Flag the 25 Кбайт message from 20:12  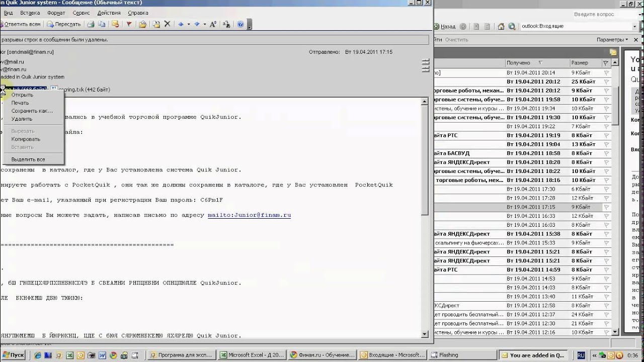click(x=606, y=81)
